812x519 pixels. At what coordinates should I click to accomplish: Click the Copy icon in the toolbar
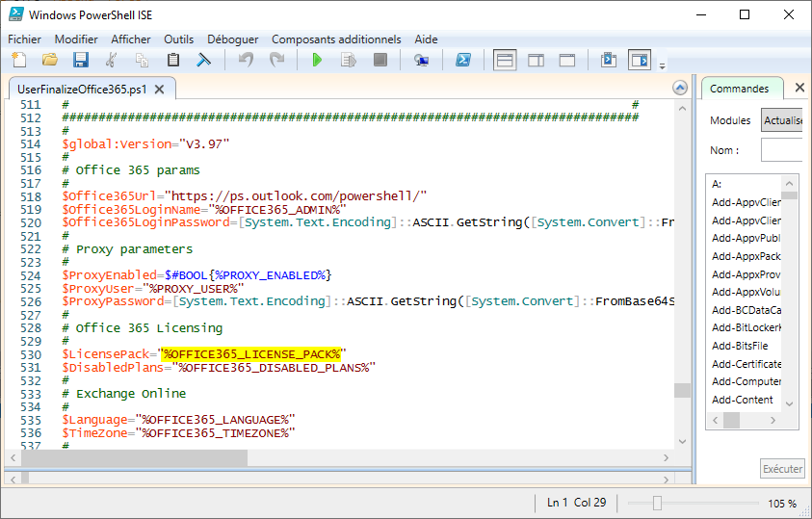(x=142, y=60)
